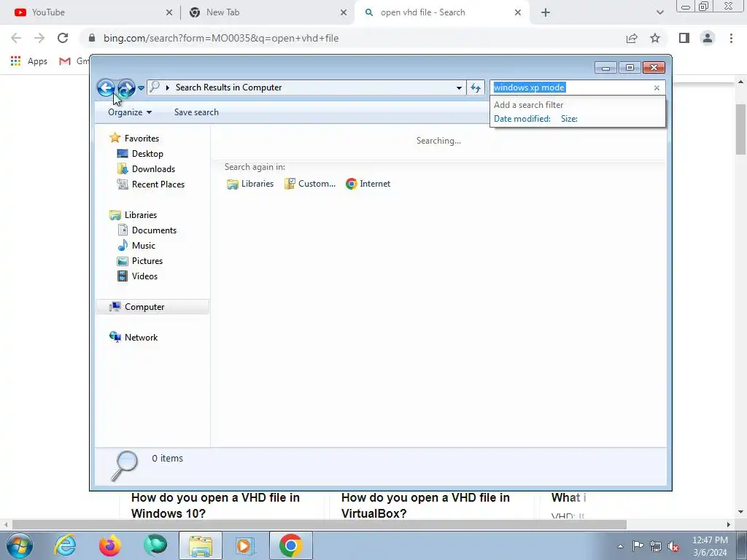Bookmark this page with star icon

(x=656, y=38)
